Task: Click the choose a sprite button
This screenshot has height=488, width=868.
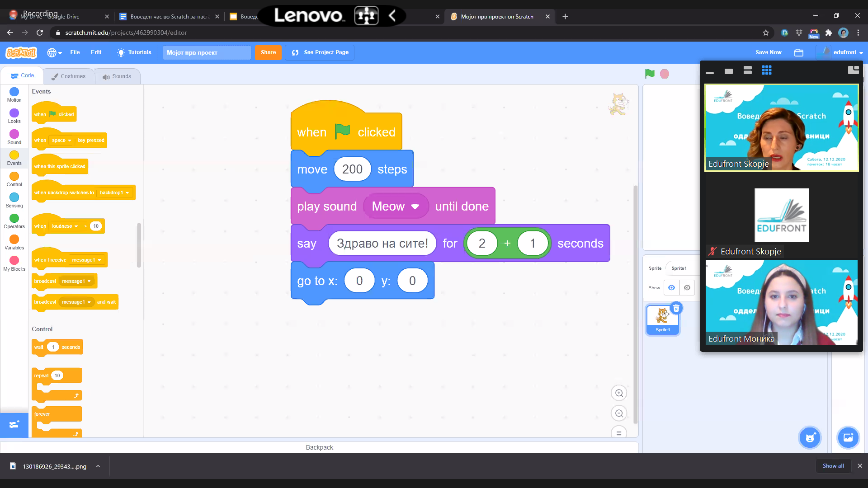Action: point(810,437)
